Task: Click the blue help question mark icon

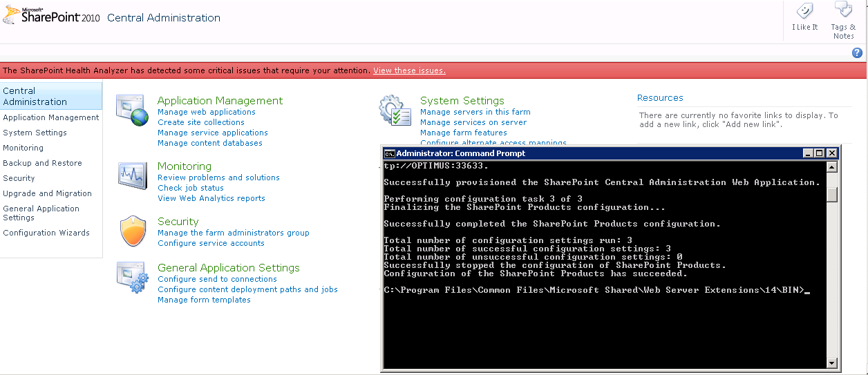Action: (x=857, y=52)
